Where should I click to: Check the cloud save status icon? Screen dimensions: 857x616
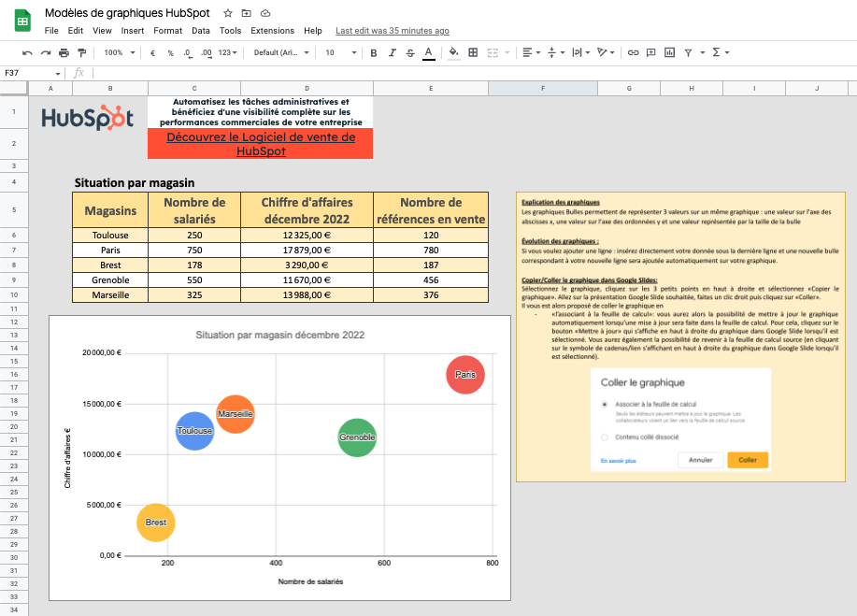(265, 13)
